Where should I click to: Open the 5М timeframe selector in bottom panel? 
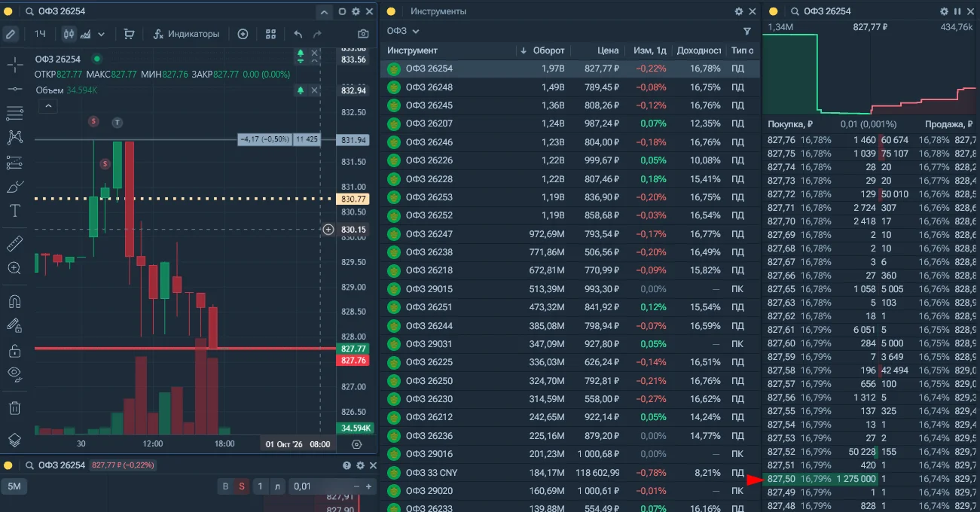click(14, 486)
